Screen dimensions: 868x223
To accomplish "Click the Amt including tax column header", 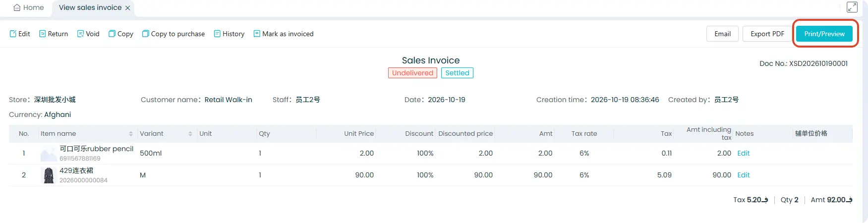I will (709, 133).
